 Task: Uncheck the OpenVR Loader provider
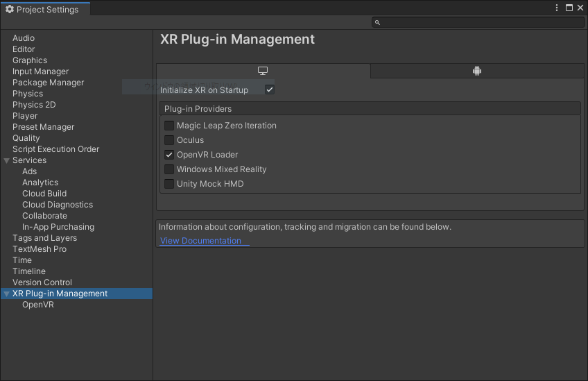click(169, 155)
